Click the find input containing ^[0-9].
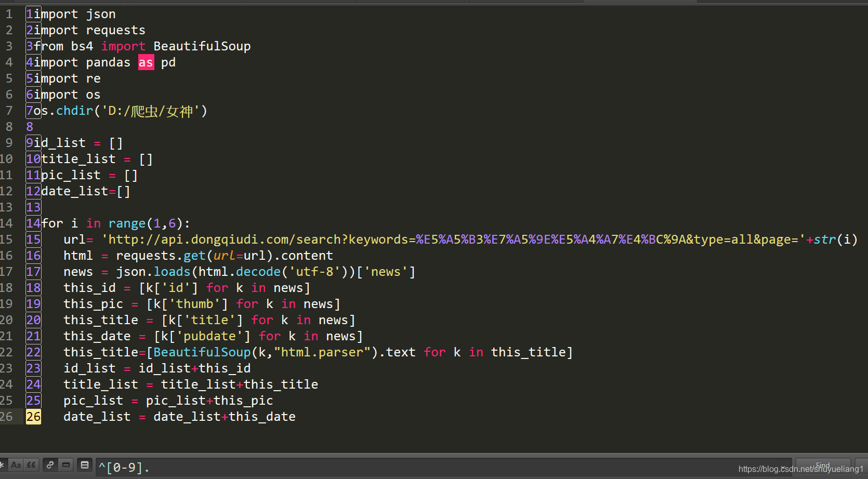The width and height of the screenshot is (868, 479). click(x=443, y=468)
